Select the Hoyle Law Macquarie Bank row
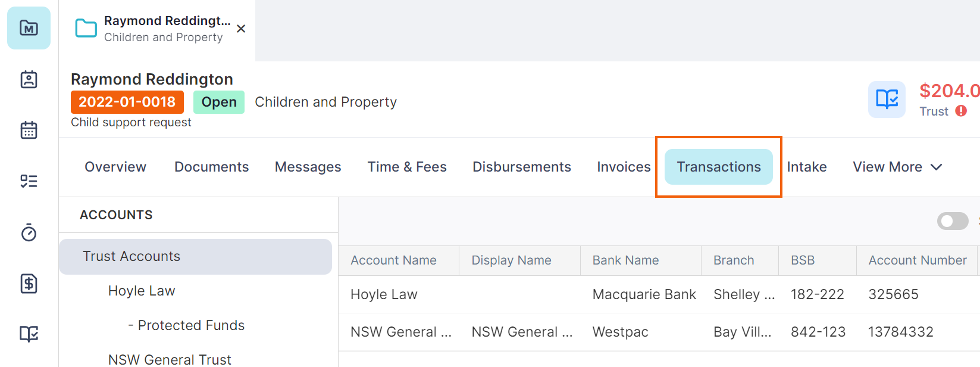This screenshot has height=367, width=980. (659, 294)
